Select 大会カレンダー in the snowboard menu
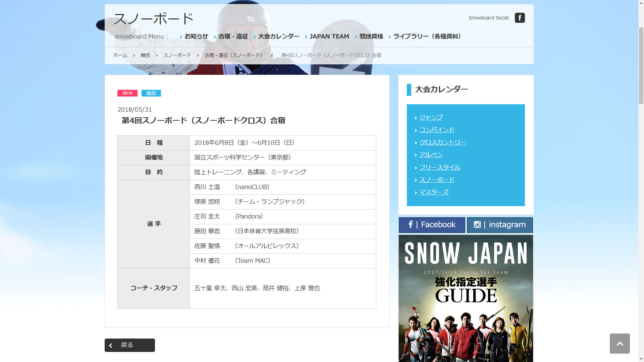The height and width of the screenshot is (362, 644). 278,37
